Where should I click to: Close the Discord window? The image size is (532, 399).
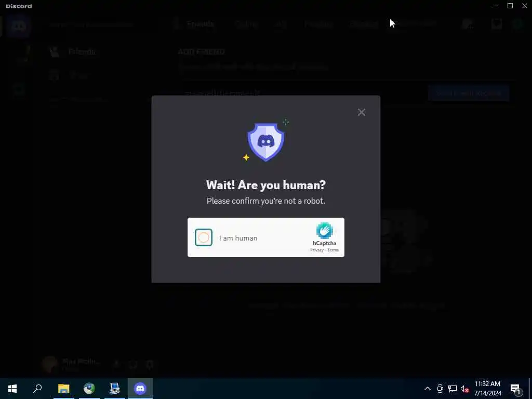525,6
